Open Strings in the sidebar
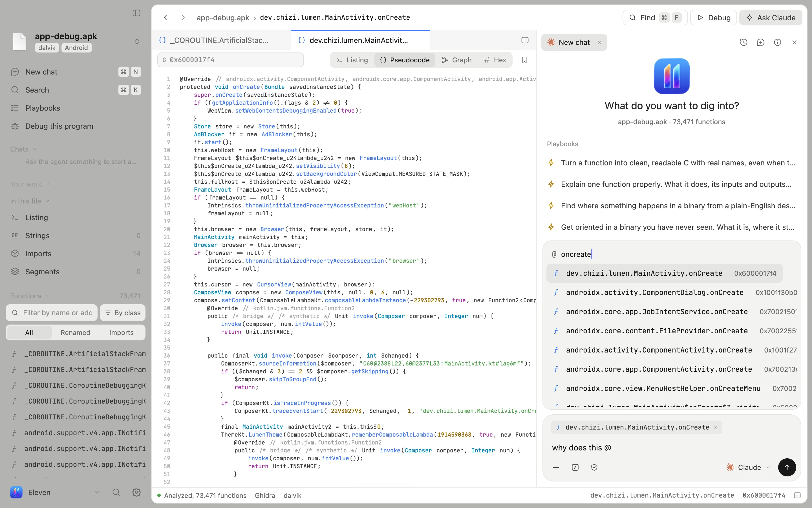The width and height of the screenshot is (812, 508). [x=75, y=236]
